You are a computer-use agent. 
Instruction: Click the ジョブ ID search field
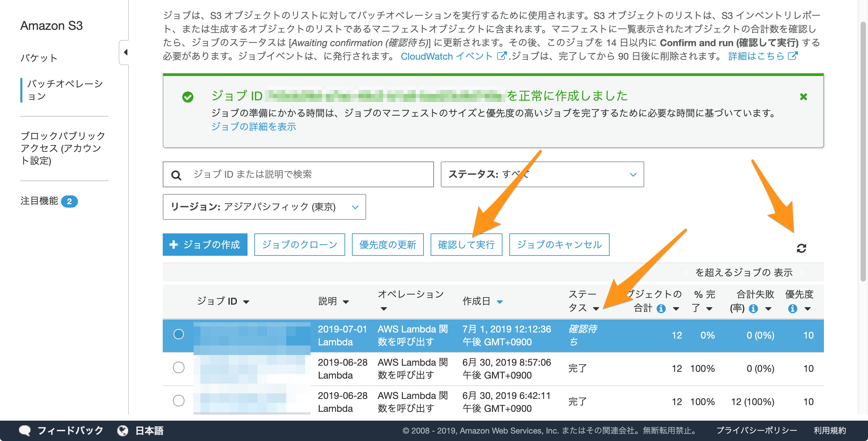[x=298, y=174]
